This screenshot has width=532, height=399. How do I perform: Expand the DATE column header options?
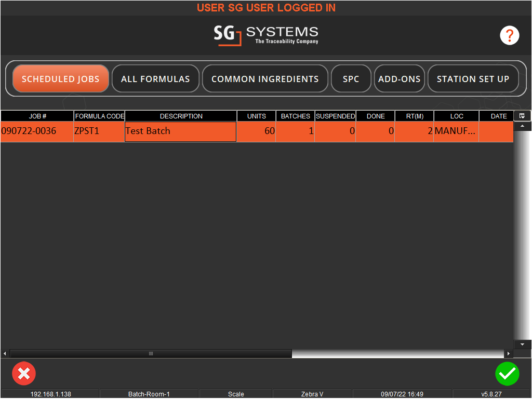498,116
